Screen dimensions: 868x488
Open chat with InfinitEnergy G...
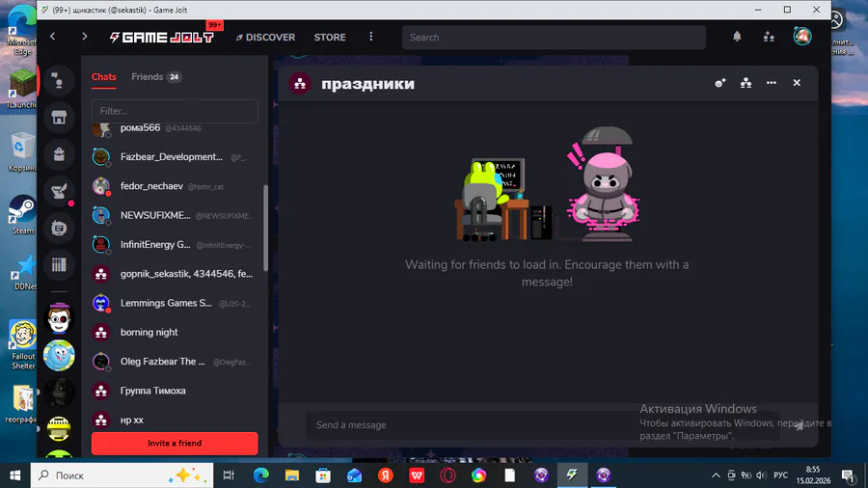pyautogui.click(x=175, y=245)
